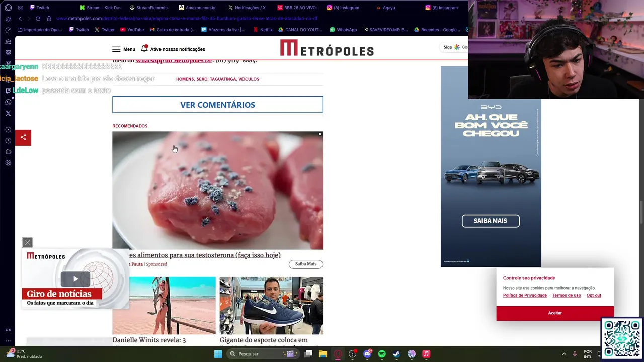Switch to the Agayu tab
This screenshot has width=644, height=362.
pos(386,8)
